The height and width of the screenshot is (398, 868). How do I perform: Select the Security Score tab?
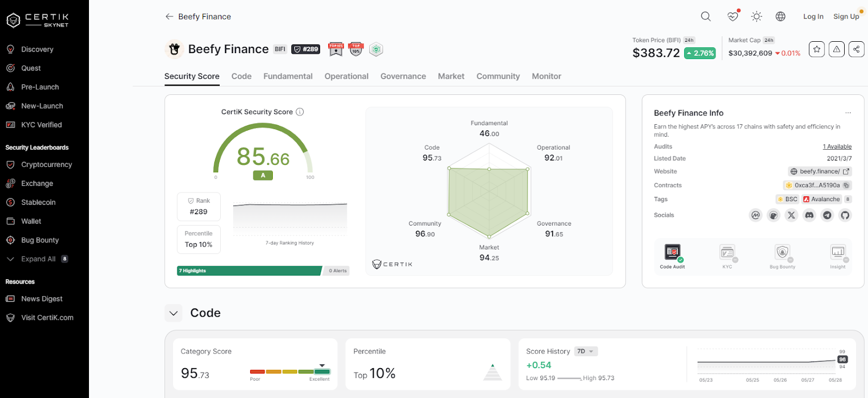click(x=192, y=76)
